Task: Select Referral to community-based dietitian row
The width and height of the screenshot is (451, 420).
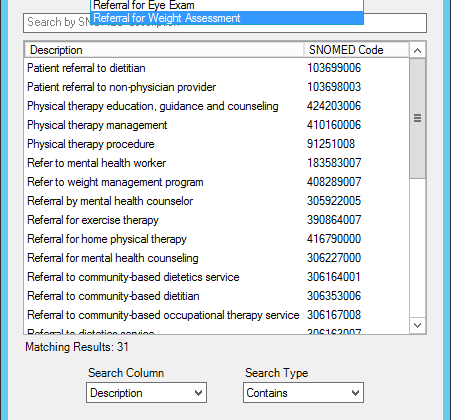Action: 217,296
